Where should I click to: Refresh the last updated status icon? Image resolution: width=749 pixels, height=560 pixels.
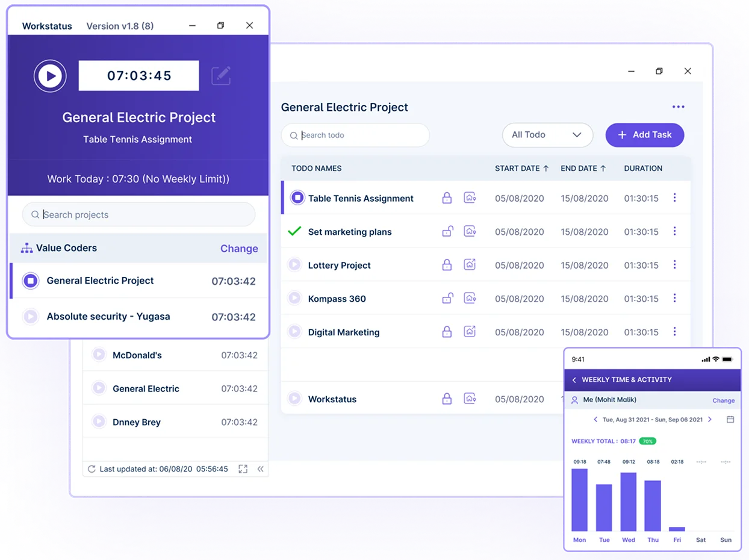click(92, 468)
